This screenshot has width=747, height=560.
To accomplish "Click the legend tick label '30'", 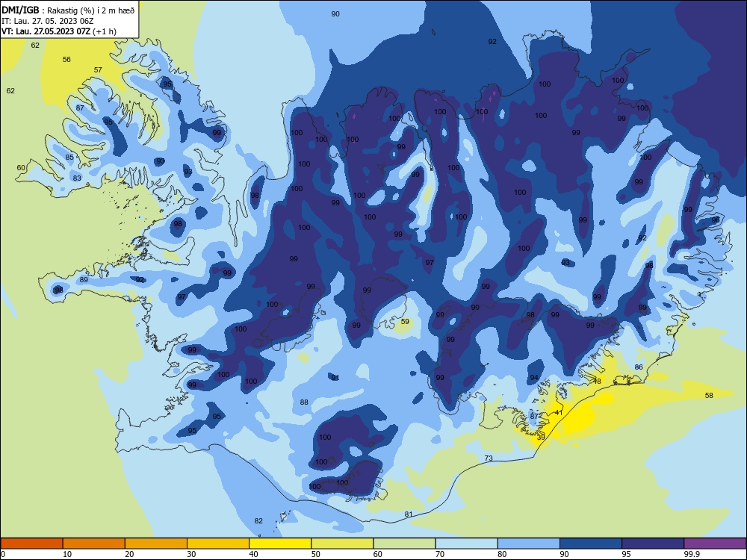I will pos(191,554).
